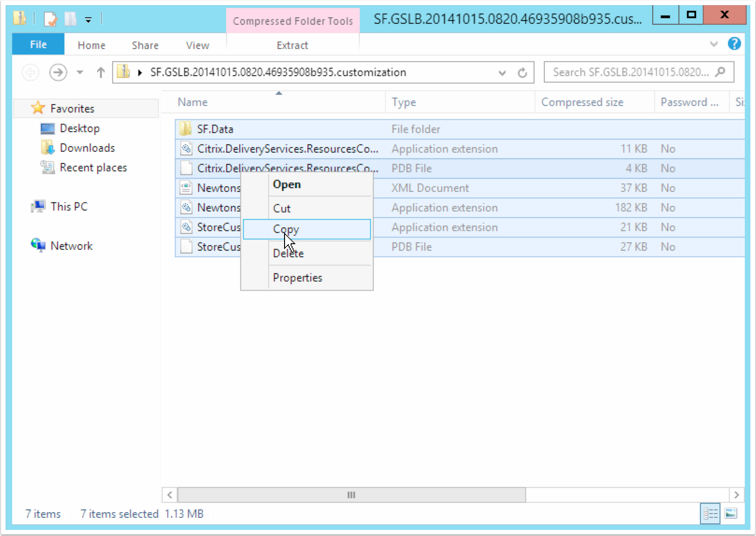The image size is (756, 536).
Task: Switch to Details view icon
Action: 710,514
